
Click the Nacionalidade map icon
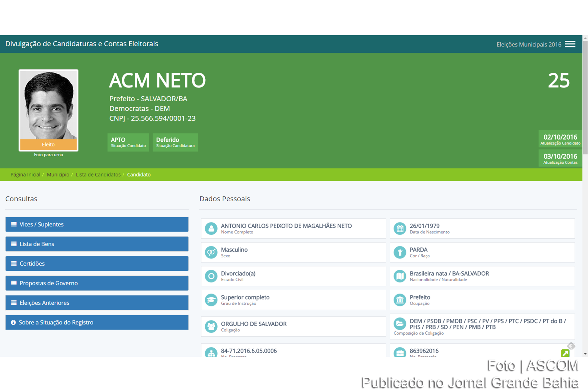[400, 276]
